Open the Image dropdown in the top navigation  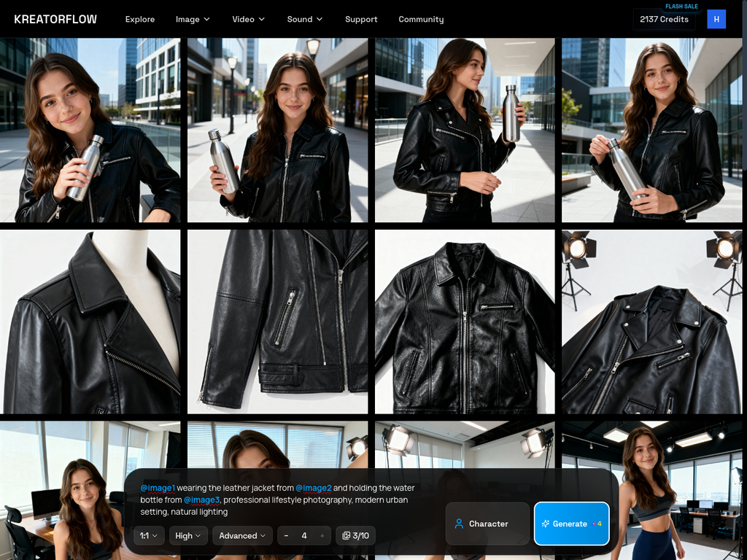(192, 20)
